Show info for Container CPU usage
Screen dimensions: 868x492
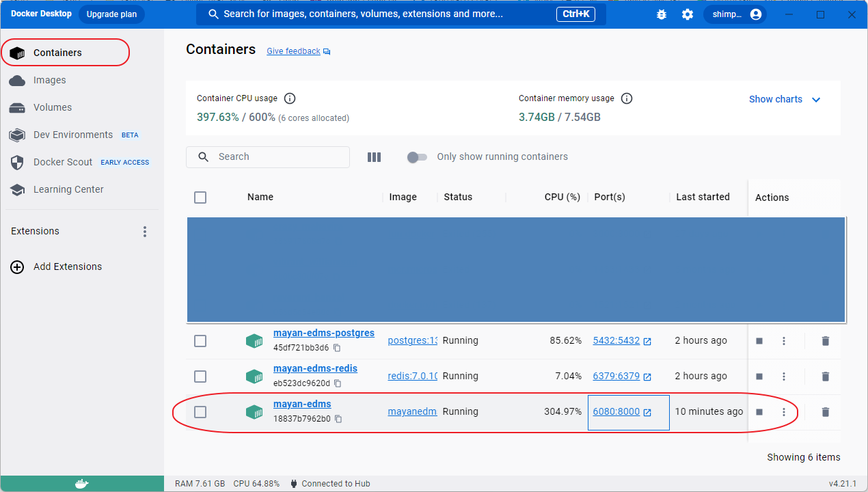point(290,98)
